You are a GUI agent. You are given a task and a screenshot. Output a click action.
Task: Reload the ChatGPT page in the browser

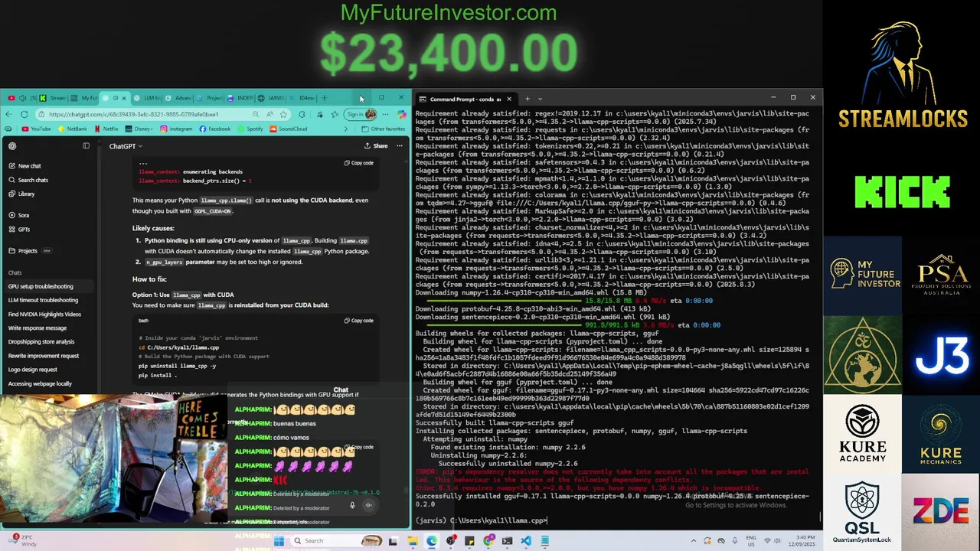[x=23, y=114]
